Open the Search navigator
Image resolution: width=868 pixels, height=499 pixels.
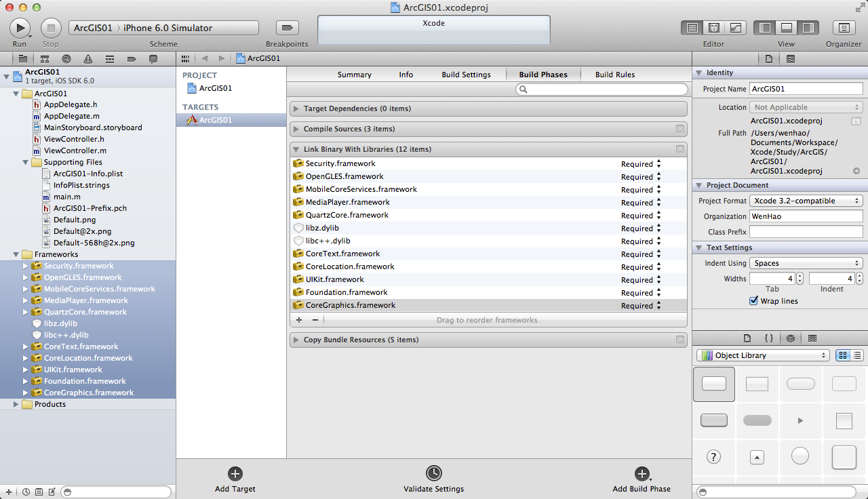(66, 59)
